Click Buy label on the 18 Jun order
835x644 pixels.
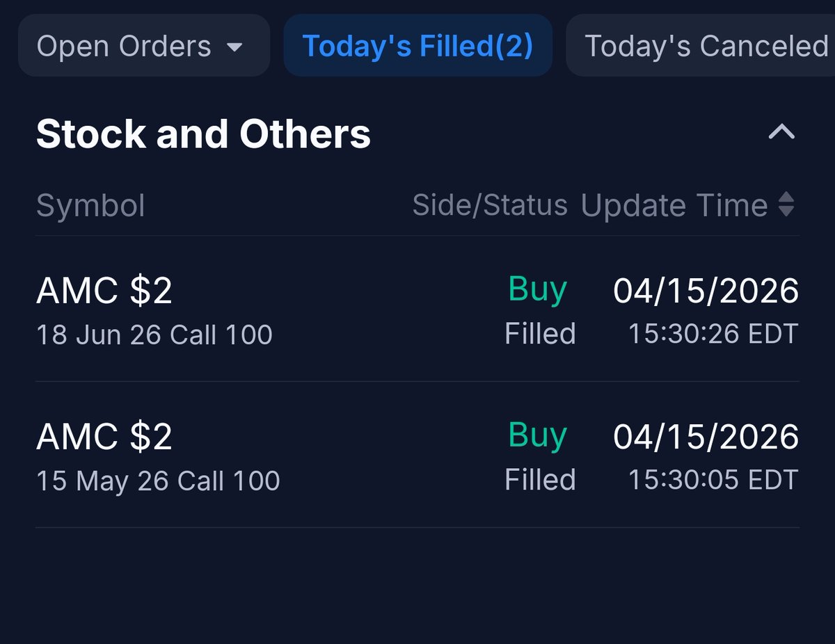click(x=537, y=289)
